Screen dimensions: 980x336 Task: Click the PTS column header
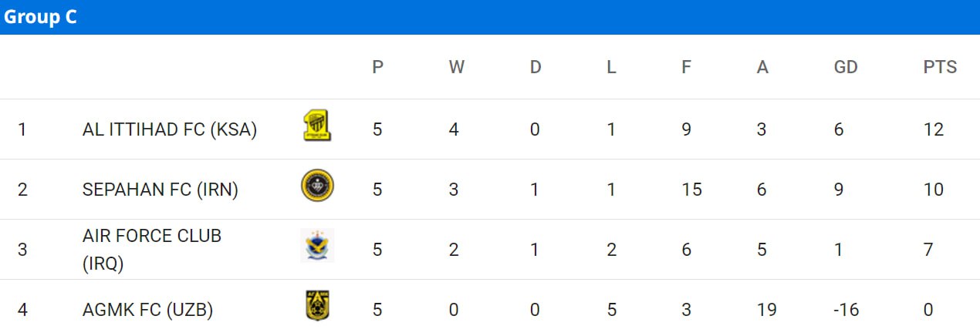point(940,67)
